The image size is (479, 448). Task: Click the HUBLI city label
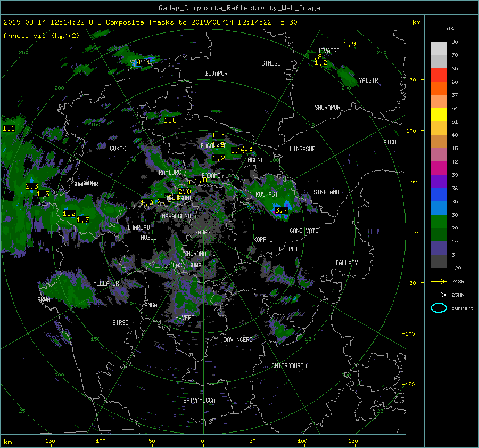pos(148,238)
